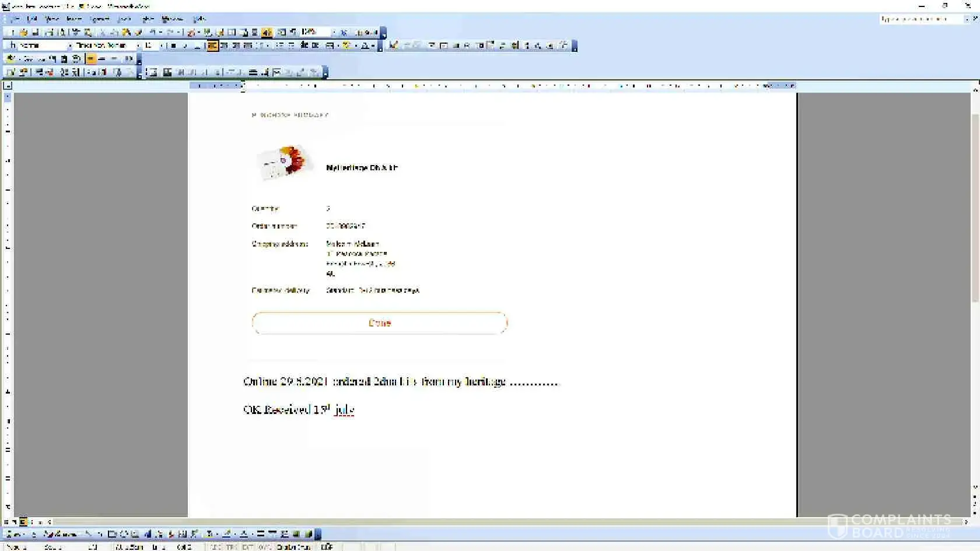Toggle italic formatting
Viewport: 980px width, 551px height.
click(185, 45)
